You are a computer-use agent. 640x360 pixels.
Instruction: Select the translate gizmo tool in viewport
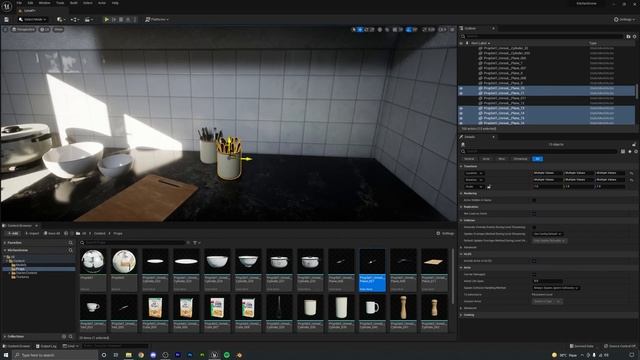[x=360, y=29]
